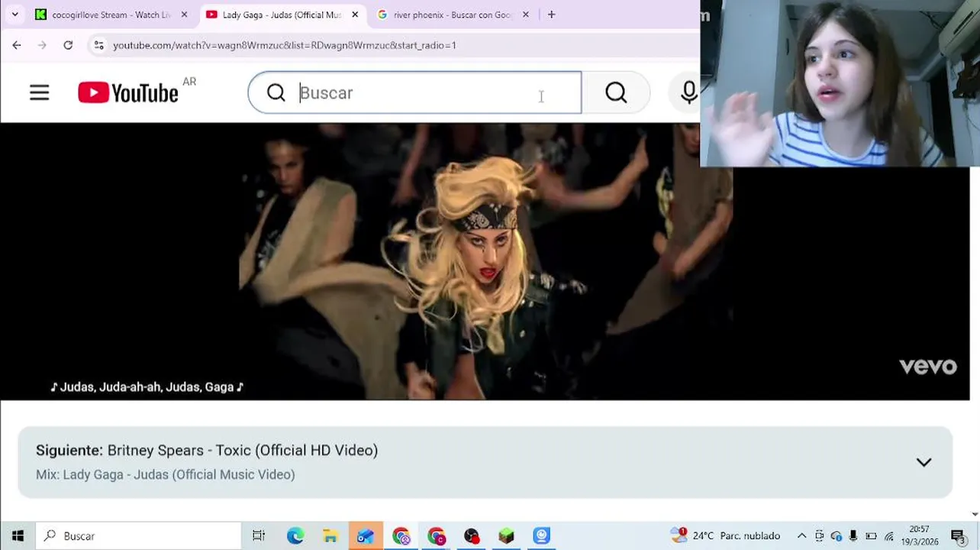Switch to the first Chrome profile window

pos(401,535)
